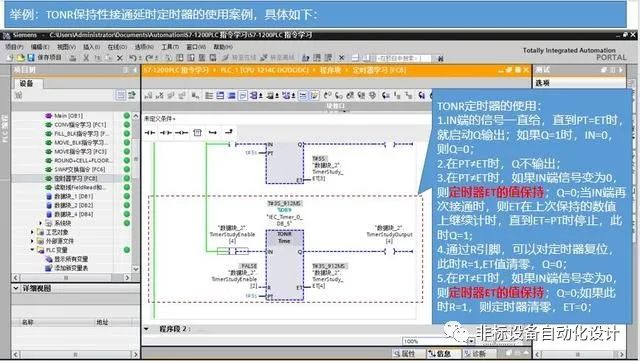The image size is (640, 361).
Task: Insert a normally closed contact
Action: 166,132
